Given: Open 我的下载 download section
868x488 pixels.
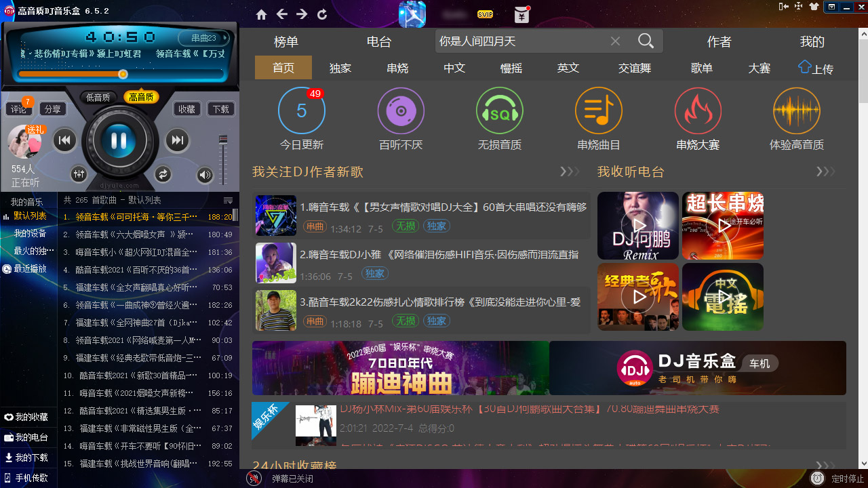Looking at the screenshot, I should click(27, 455).
